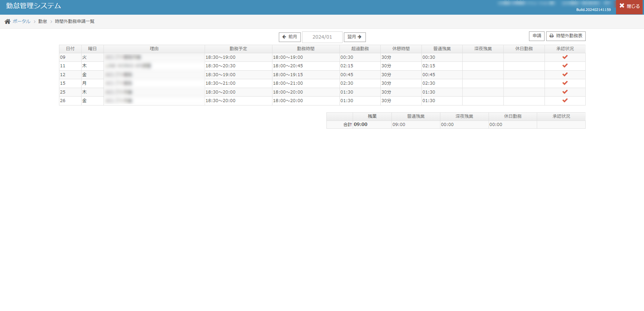
Task: Select date cell 11
Action: (70, 66)
